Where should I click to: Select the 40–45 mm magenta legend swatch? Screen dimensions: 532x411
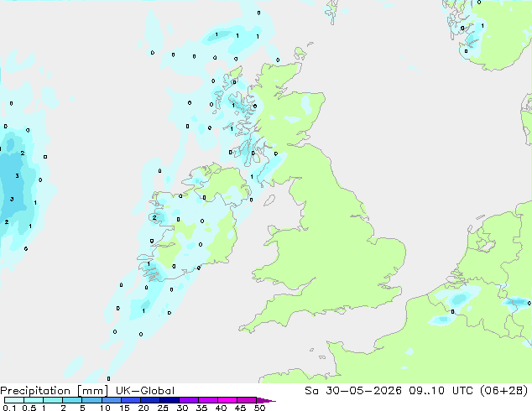tap(227, 400)
